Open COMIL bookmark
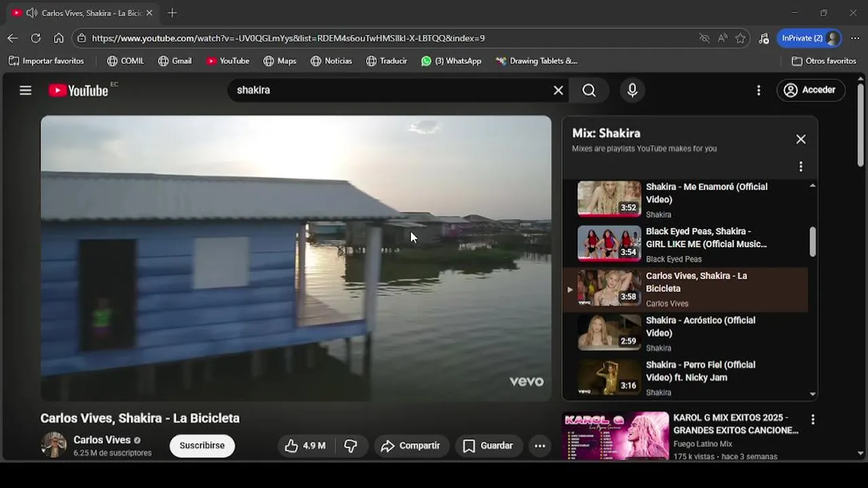The image size is (868, 488). [125, 61]
